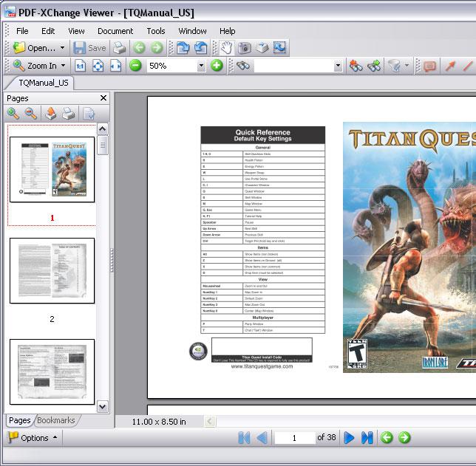The width and height of the screenshot is (476, 466).
Task: Select the Snapshot camera tool
Action: 245,48
